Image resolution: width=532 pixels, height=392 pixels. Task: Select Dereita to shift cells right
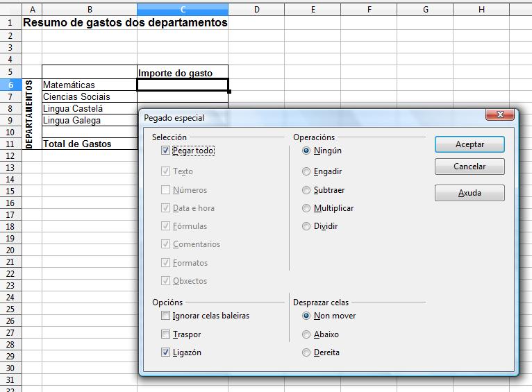[x=306, y=352]
